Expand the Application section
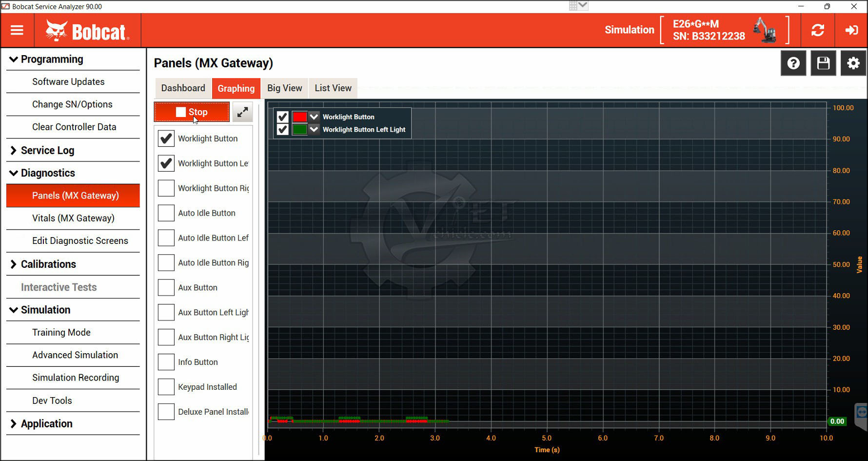 pyautogui.click(x=73, y=424)
